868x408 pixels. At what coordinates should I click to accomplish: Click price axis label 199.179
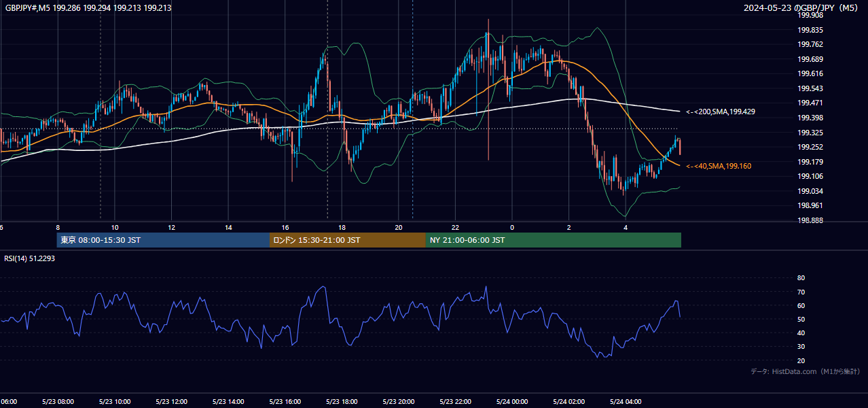click(810, 162)
